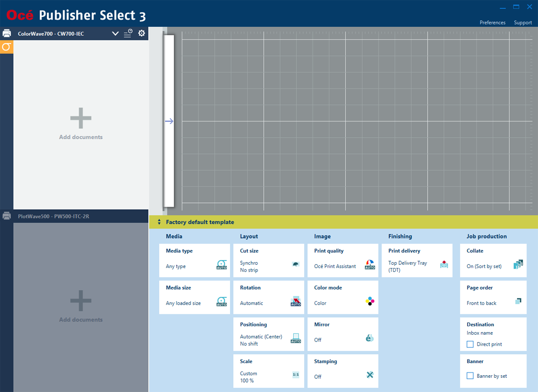Open the Media size setting tile
This screenshot has width=538, height=392.
tap(194, 297)
